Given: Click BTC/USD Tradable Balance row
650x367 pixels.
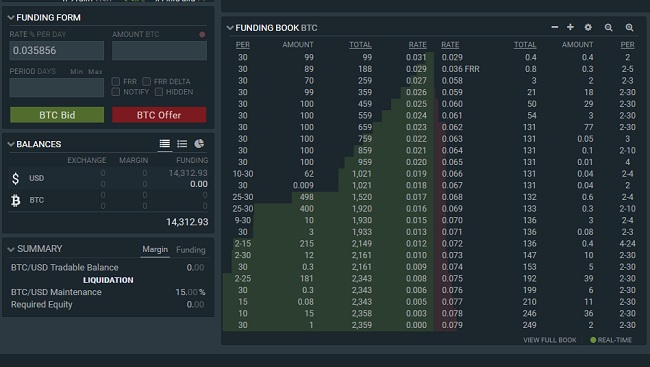Looking at the screenshot, I should tap(108, 267).
